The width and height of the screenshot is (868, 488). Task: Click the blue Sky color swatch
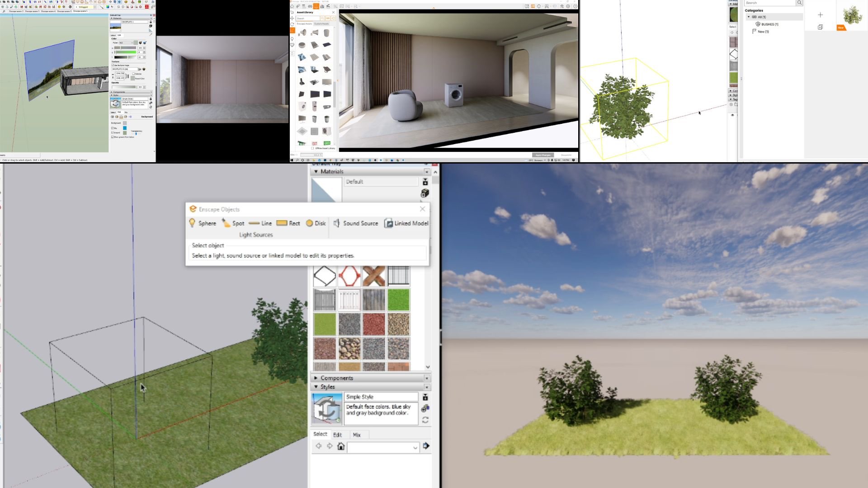click(x=125, y=128)
